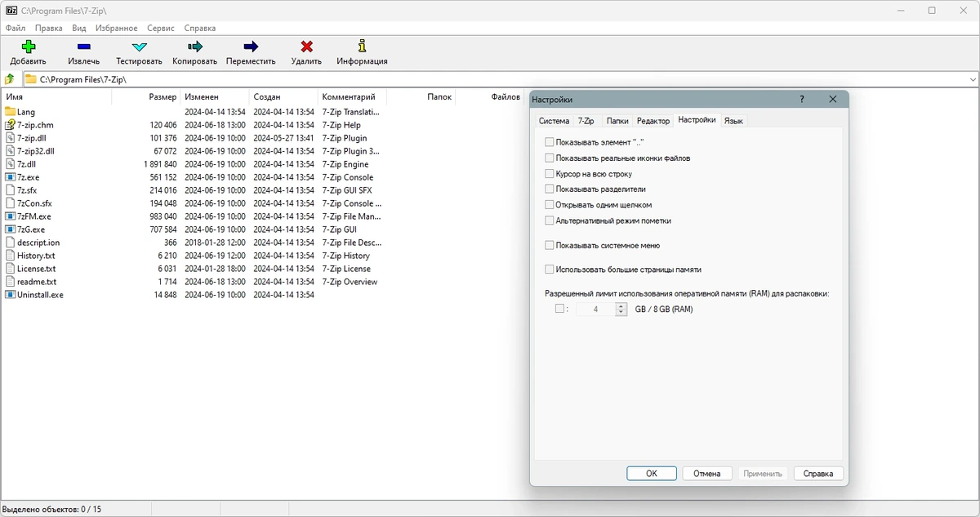Click the green plus Добавить icon
Screen dimensions: 980x517
[29, 47]
